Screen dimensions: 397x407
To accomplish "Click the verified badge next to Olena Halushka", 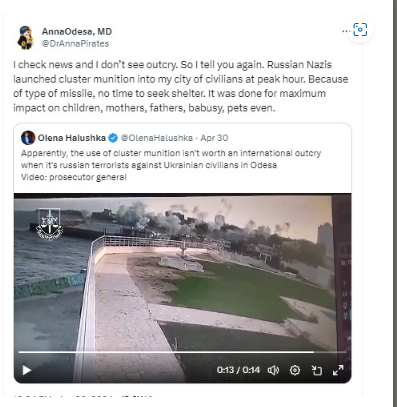I will [113, 138].
